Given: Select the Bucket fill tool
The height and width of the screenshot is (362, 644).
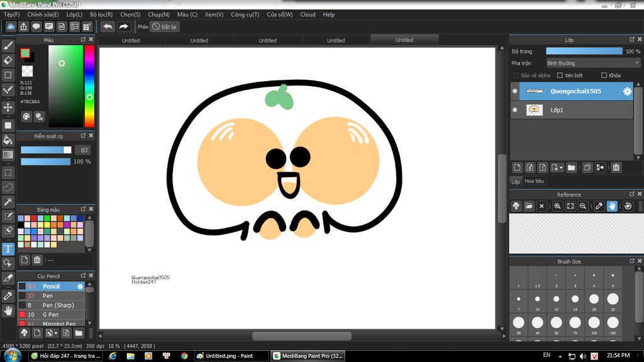Looking at the screenshot, I should (8, 140).
